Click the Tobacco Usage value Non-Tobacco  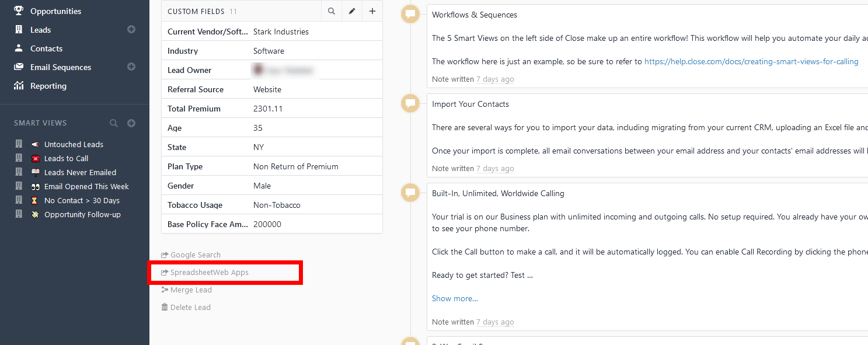[x=277, y=205]
